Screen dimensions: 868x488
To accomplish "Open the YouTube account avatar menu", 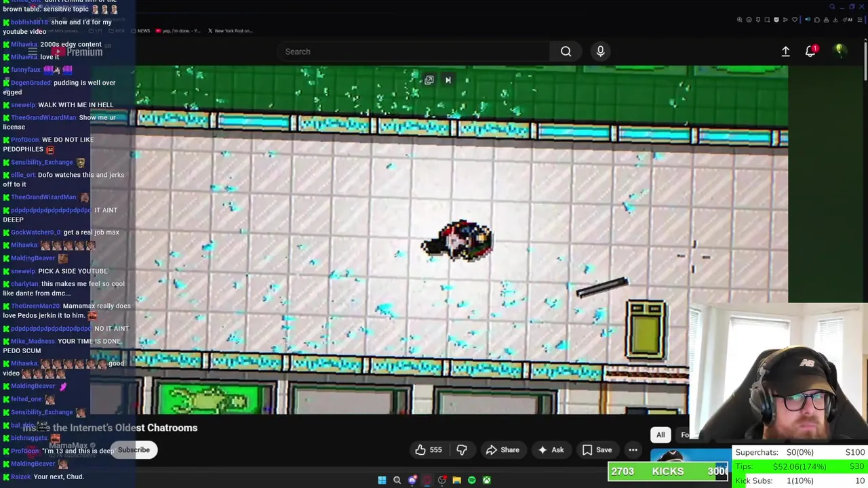I will pyautogui.click(x=840, y=51).
